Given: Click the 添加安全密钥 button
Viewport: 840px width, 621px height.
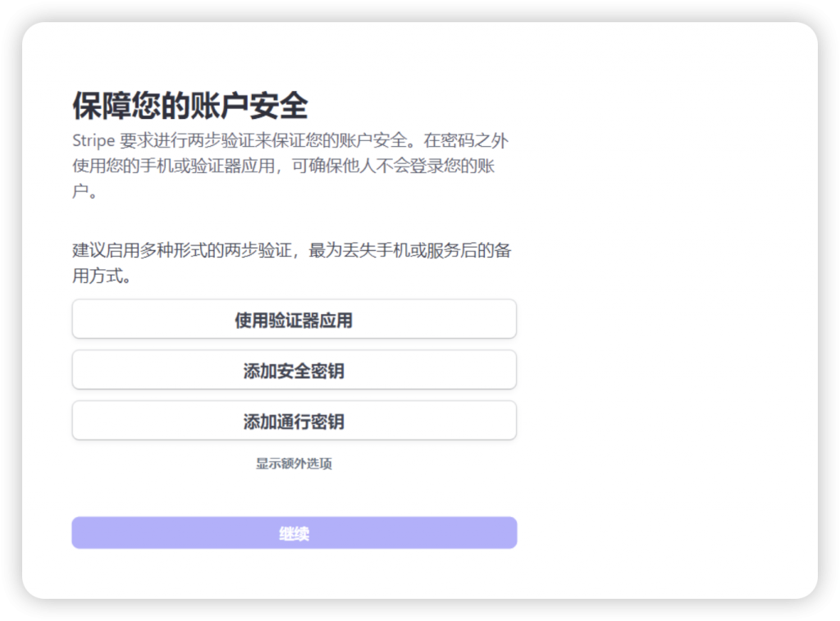Looking at the screenshot, I should (294, 370).
